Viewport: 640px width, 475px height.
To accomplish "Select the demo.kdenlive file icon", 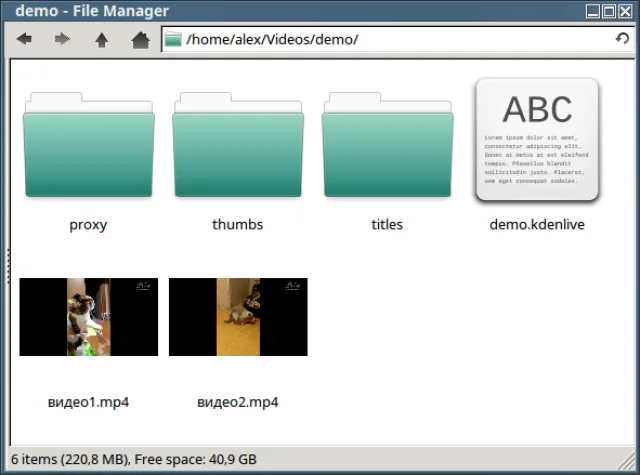I will [x=537, y=140].
